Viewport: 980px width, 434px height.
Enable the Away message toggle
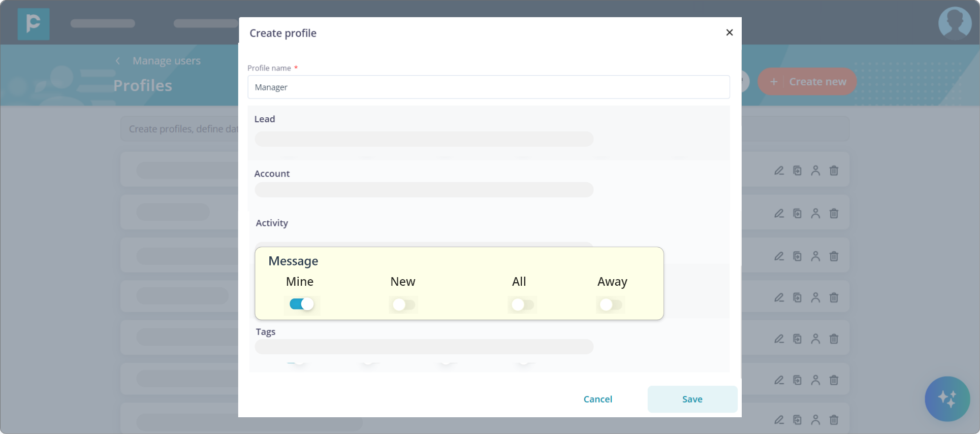pyautogui.click(x=611, y=305)
